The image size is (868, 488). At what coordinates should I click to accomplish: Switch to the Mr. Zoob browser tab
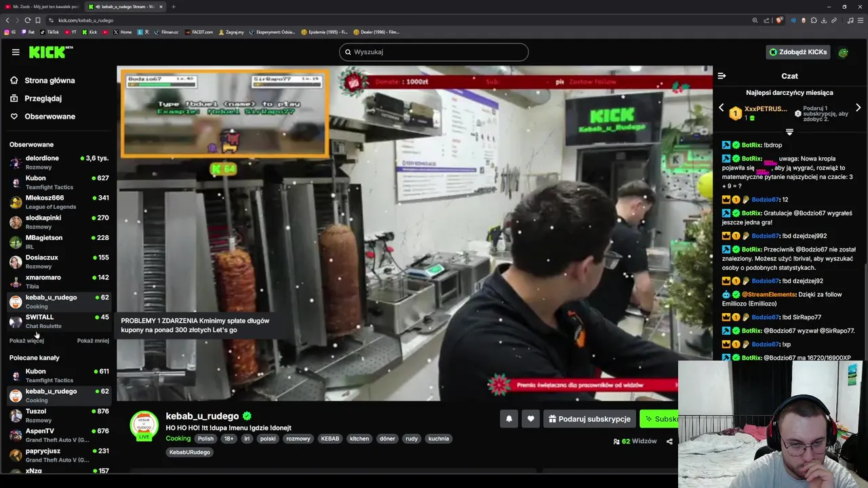pyautogui.click(x=42, y=7)
